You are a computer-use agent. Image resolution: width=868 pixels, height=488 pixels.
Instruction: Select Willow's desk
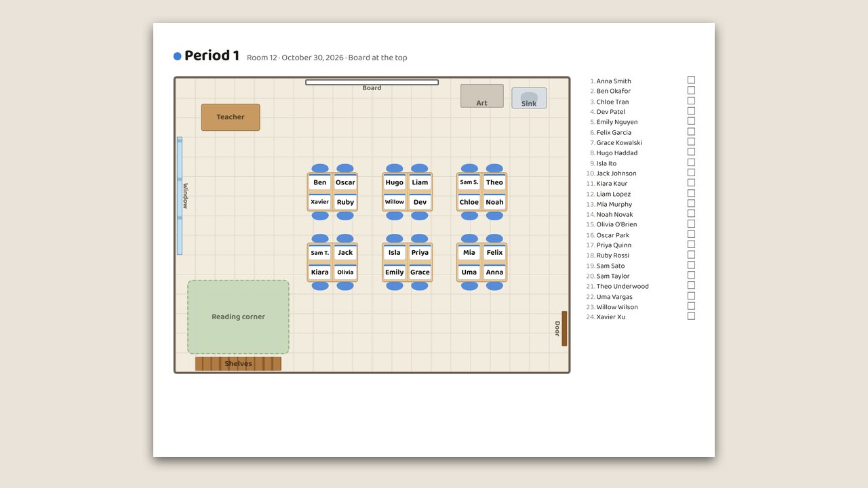tap(395, 202)
